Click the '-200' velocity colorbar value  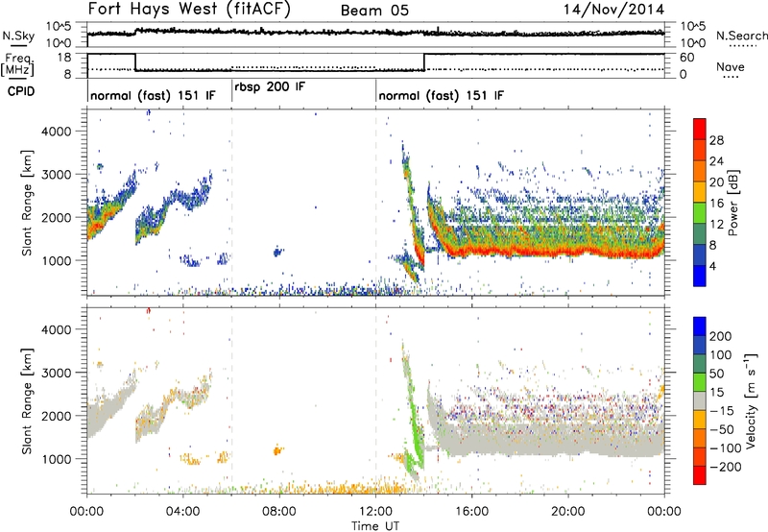point(726,468)
